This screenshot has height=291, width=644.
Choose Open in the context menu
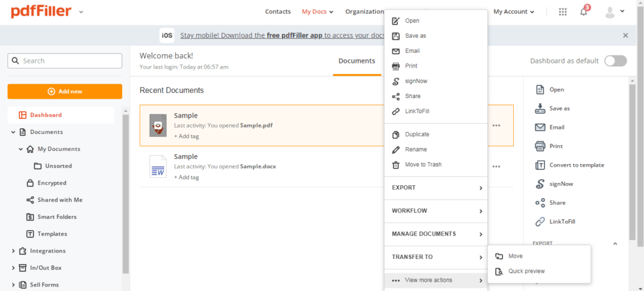coord(436,21)
